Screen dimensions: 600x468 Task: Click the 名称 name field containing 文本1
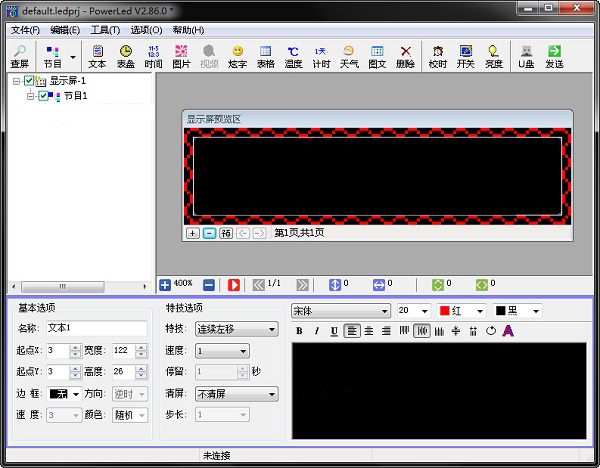tap(97, 328)
